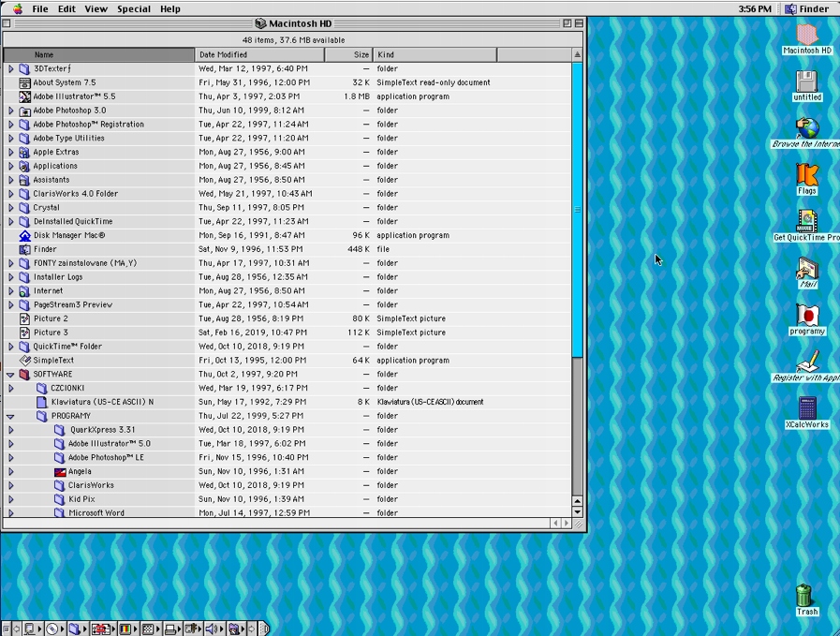Open the Edit menu
The image size is (840, 636).
[66, 9]
